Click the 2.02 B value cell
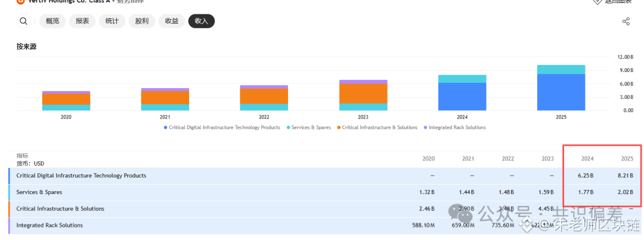Image resolution: width=644 pixels, height=240 pixels. tap(625, 192)
